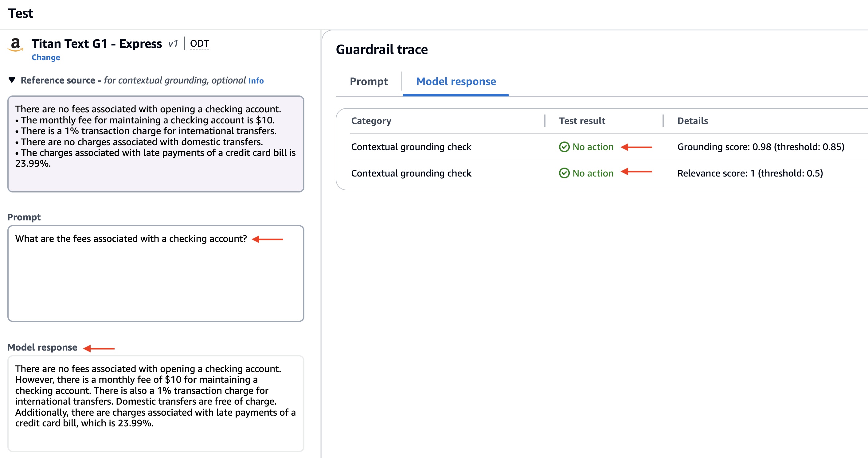This screenshot has height=458, width=868.
Task: Click the Grounding score 0.98 details text
Action: [760, 147]
